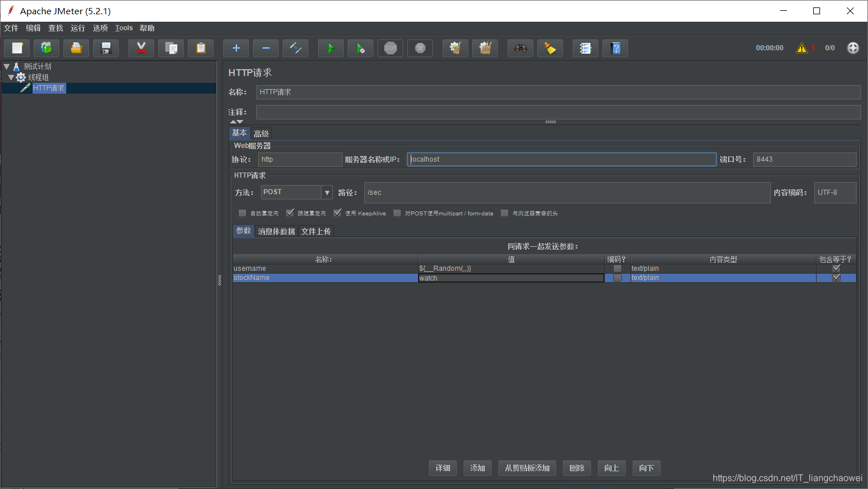Image resolution: width=868 pixels, height=489 pixels.
Task: Start test without pauses icon
Action: pos(360,49)
